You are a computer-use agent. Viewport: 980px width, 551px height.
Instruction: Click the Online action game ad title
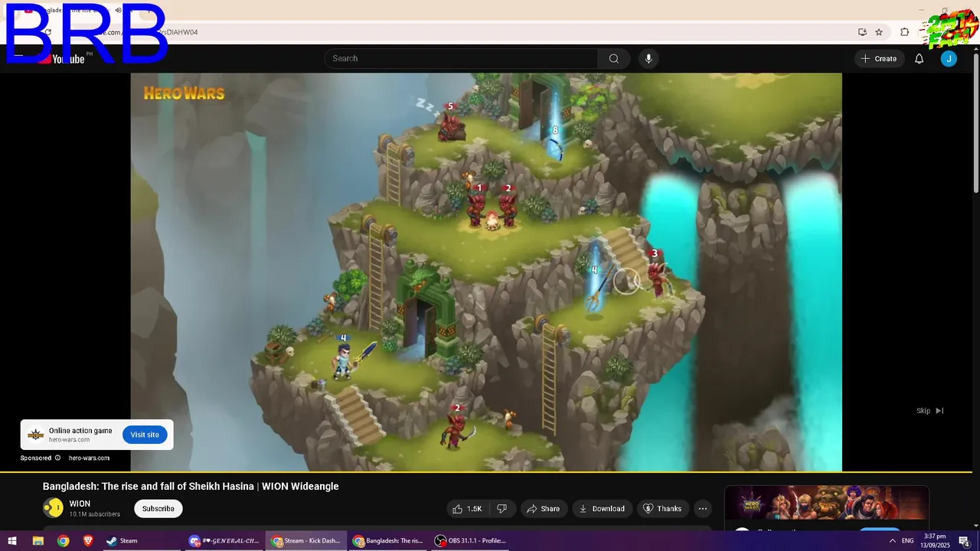point(80,431)
